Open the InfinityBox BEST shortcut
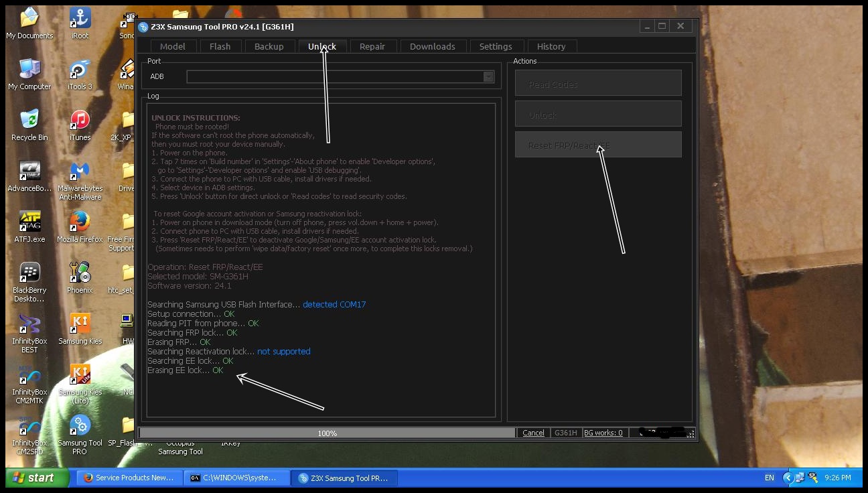 coord(29,333)
